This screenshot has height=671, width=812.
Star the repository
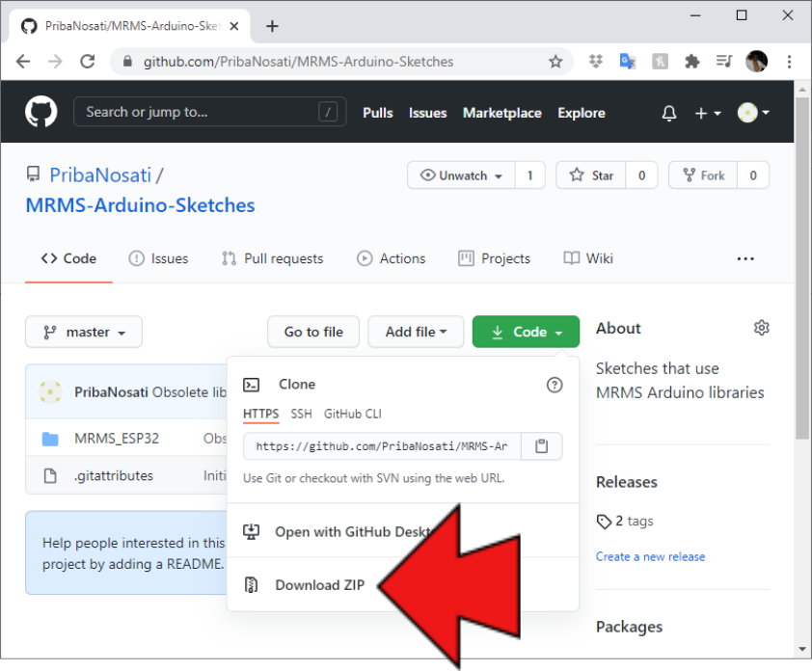(591, 175)
